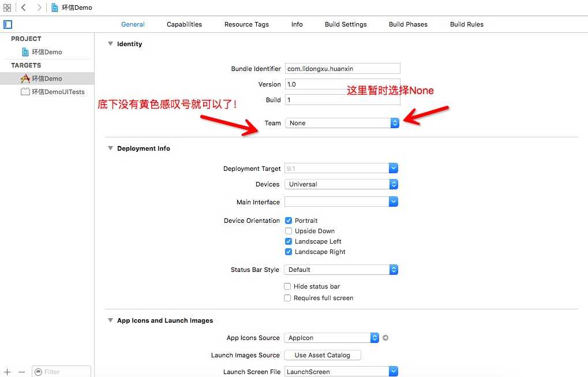The height and width of the screenshot is (377, 588).
Task: Open the Build Rules tab
Action: [x=466, y=24]
